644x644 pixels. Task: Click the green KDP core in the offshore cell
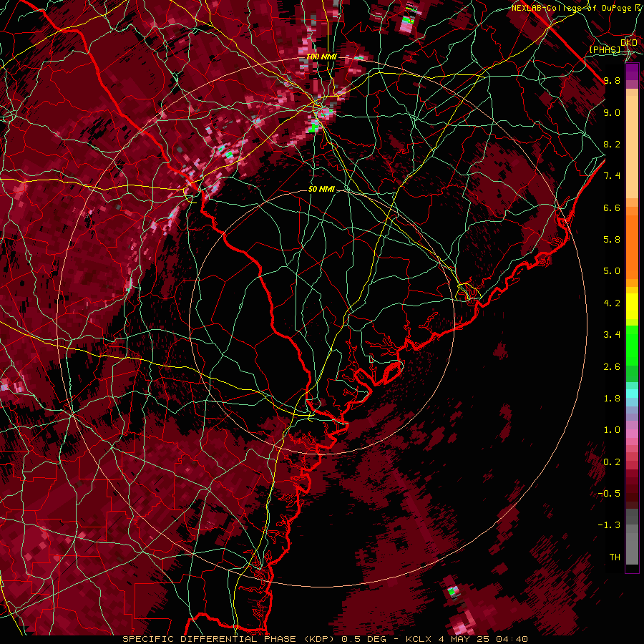452,592
